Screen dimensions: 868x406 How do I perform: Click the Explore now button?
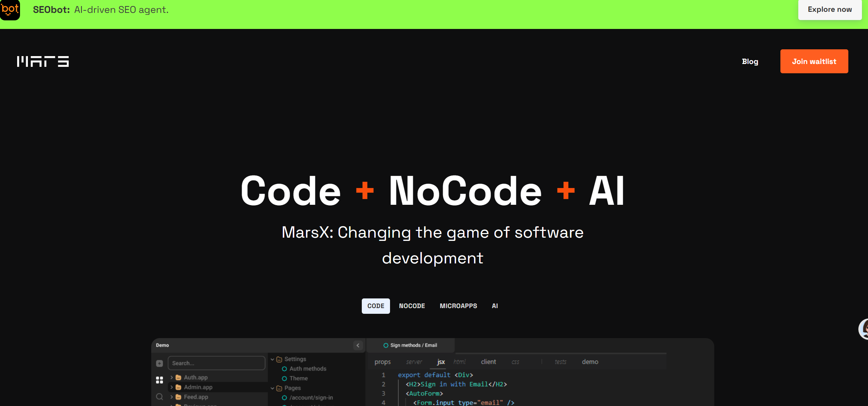click(x=830, y=10)
